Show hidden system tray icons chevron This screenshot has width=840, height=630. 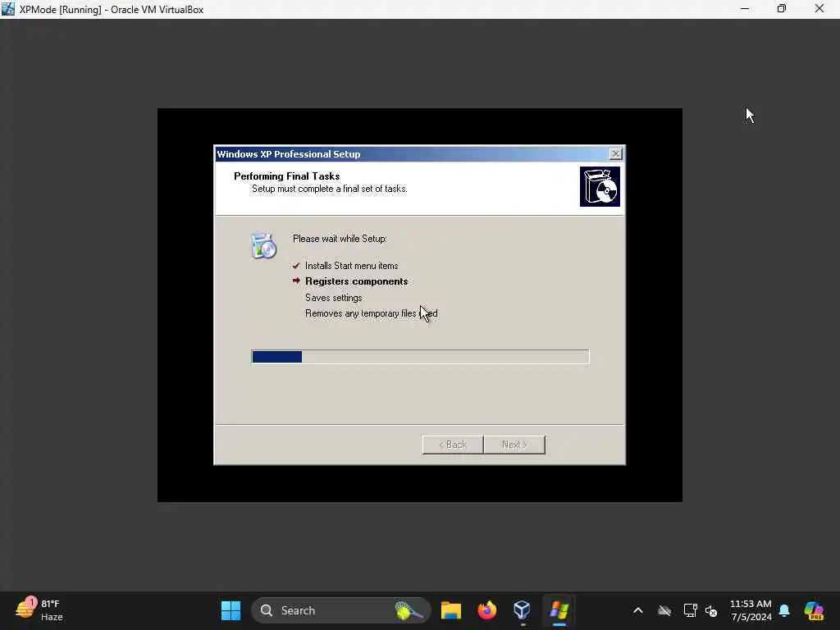[x=637, y=610]
